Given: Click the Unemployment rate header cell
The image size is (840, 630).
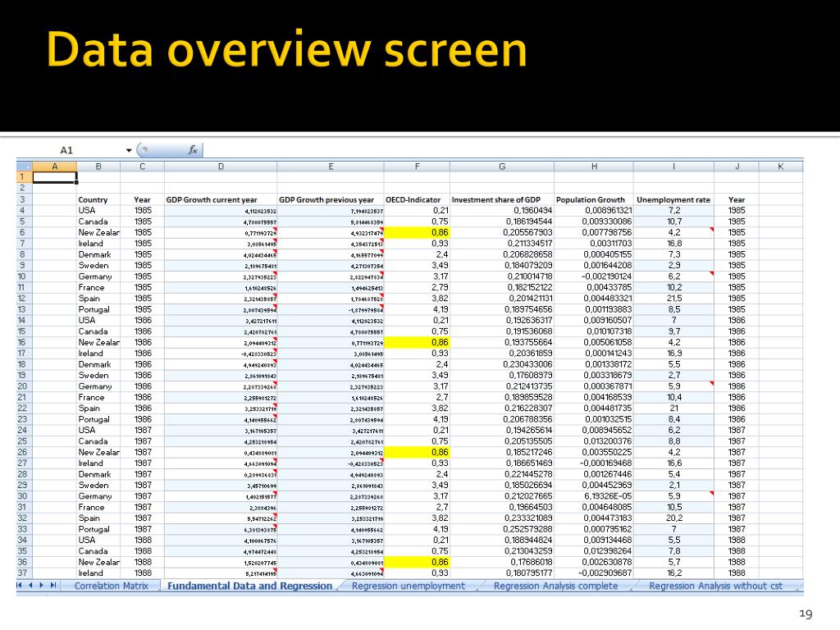Looking at the screenshot, I should click(673, 200).
